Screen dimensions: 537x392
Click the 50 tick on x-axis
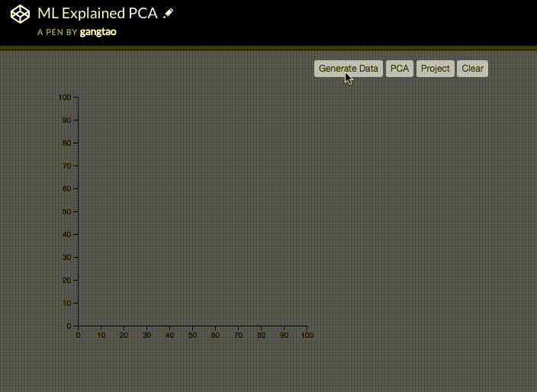192,335
